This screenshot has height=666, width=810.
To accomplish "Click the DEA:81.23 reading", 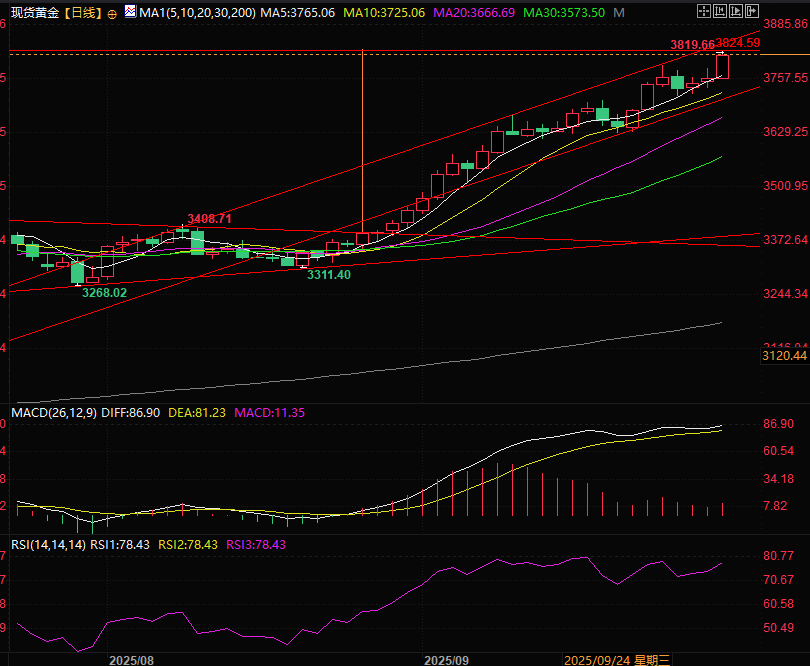I will click(x=197, y=413).
